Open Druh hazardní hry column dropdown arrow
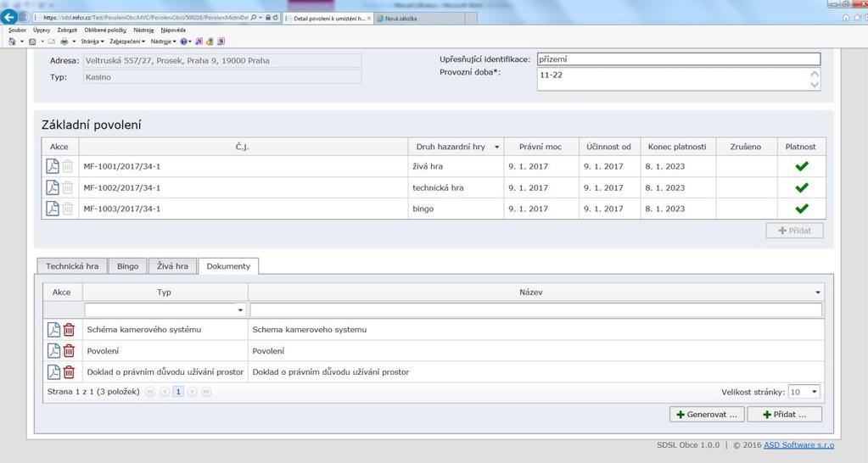This screenshot has height=463, width=868. 496,148
